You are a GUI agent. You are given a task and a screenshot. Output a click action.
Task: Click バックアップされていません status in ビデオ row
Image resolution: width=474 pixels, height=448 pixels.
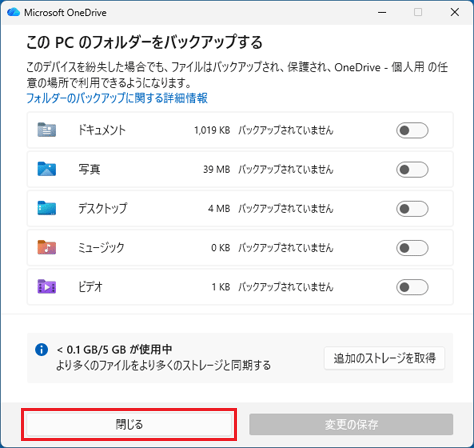(x=286, y=287)
